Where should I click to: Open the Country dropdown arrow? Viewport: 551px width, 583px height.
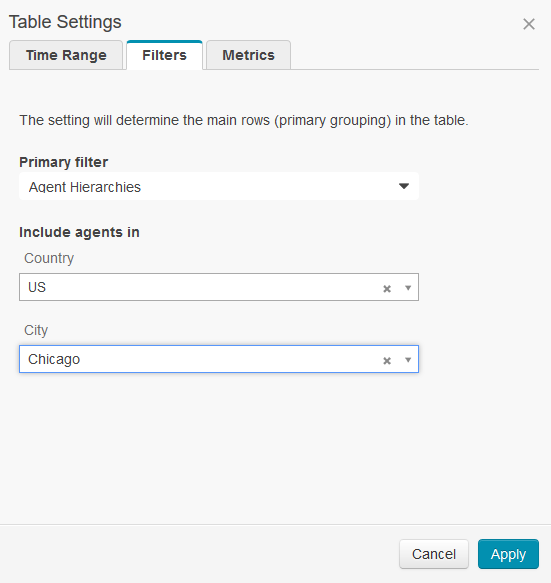[408, 288]
